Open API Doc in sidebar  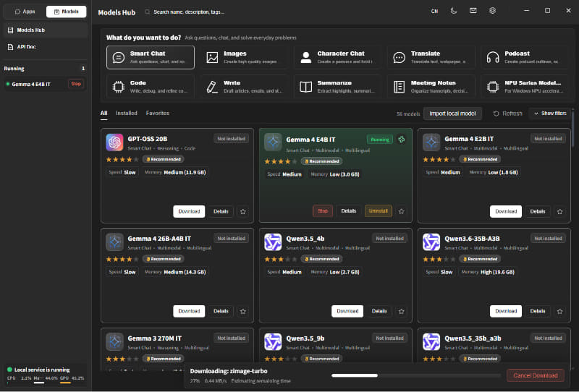point(46,47)
